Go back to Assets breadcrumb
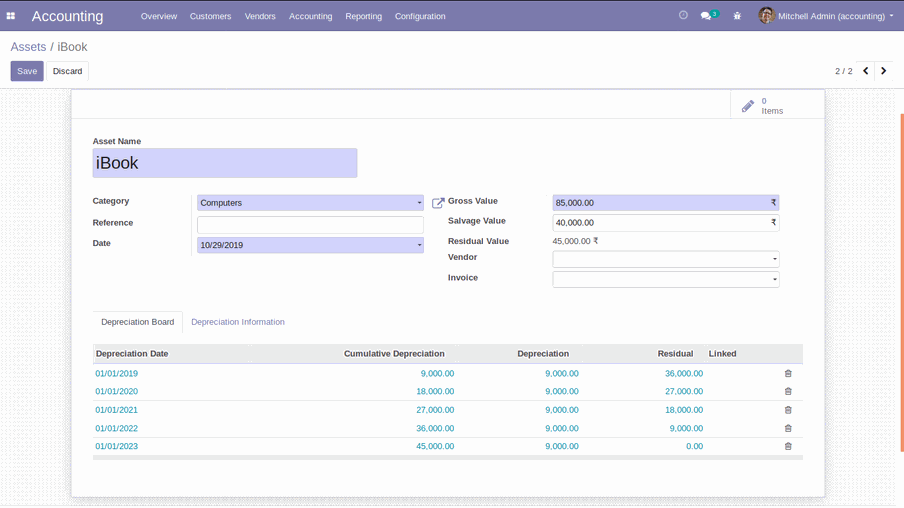 [28, 47]
